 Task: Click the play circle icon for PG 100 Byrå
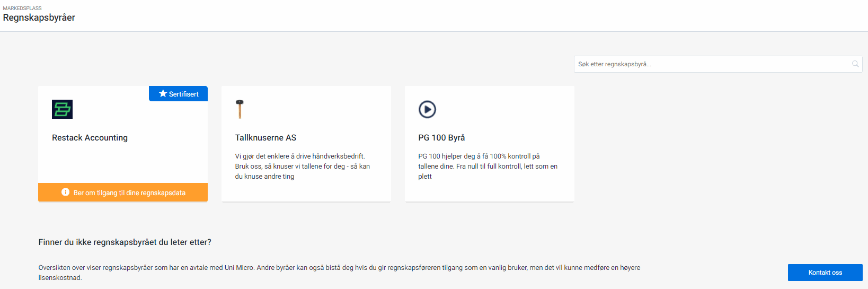pos(427,109)
